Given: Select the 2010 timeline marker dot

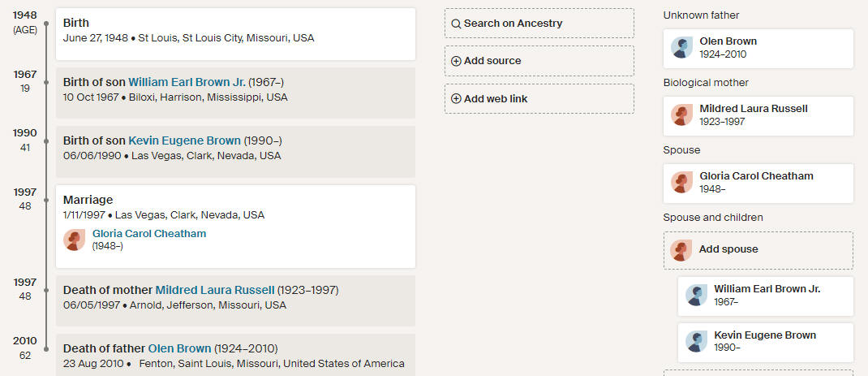Looking at the screenshot, I should [x=46, y=349].
